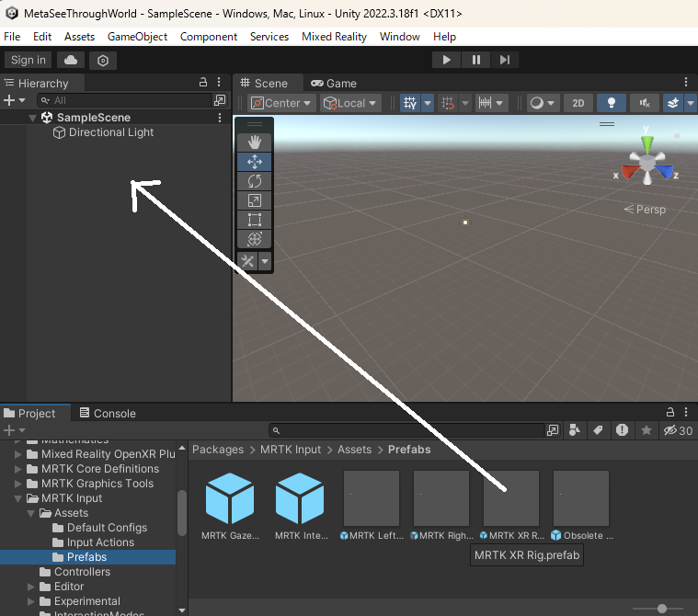Collapse the MRTK Input folder

point(18,498)
